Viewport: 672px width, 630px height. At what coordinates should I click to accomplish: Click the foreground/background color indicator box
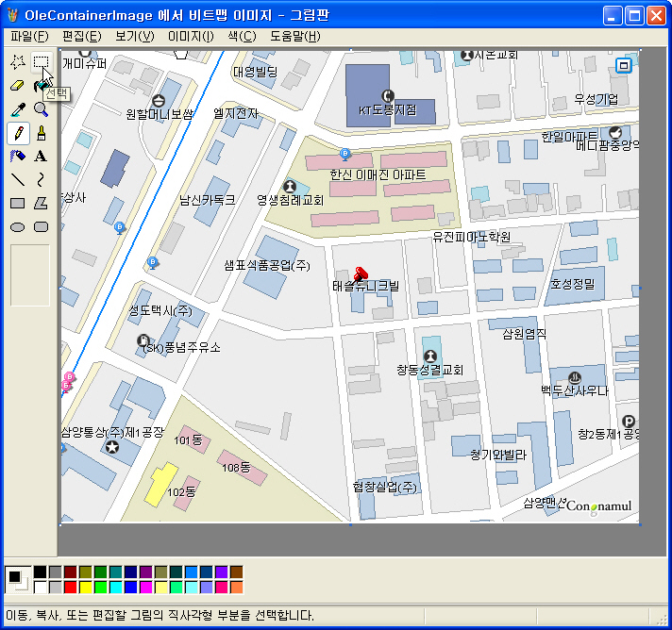pos(18,580)
